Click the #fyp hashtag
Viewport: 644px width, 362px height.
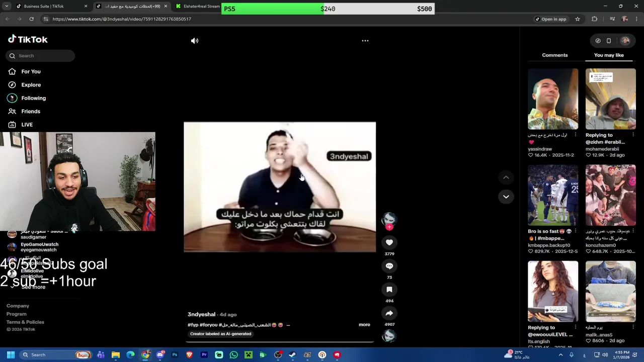[x=193, y=325]
